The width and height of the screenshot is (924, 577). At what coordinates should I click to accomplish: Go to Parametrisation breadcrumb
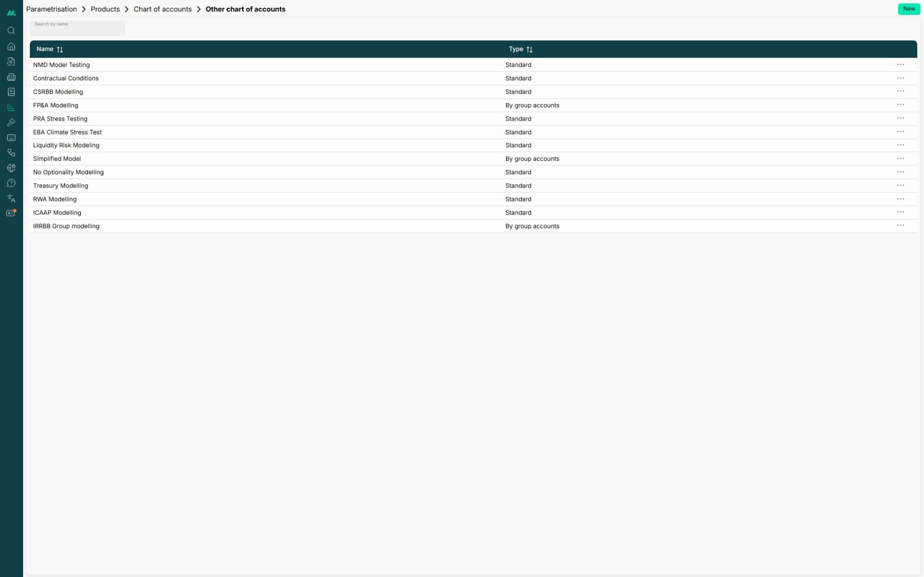[x=52, y=9]
